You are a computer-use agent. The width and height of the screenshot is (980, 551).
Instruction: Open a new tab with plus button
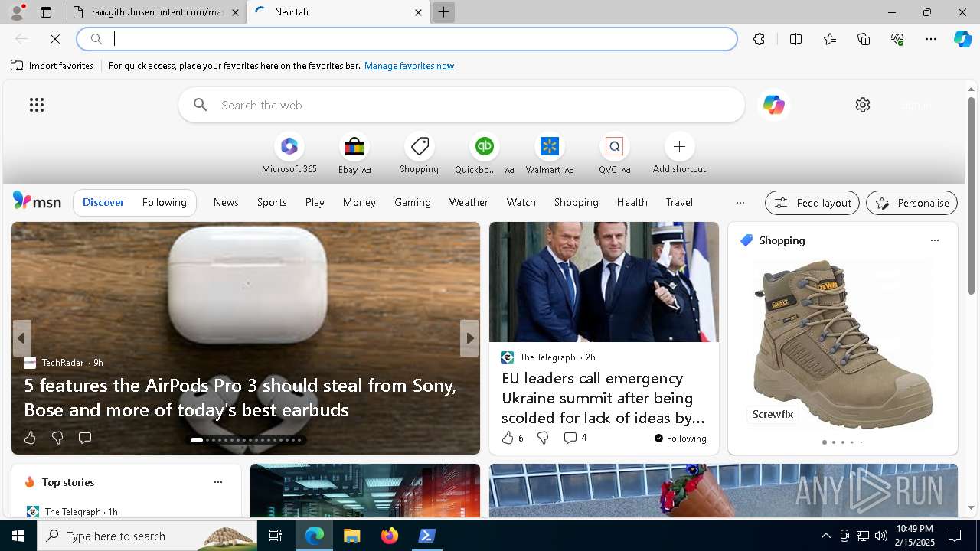443,12
